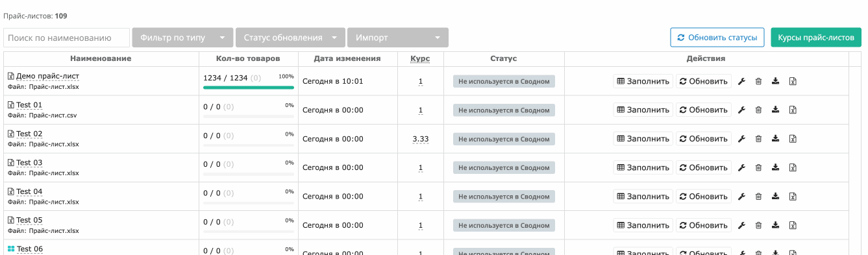868x255 pixels.
Task: Open the Фильтр по типу dropdown
Action: (182, 38)
